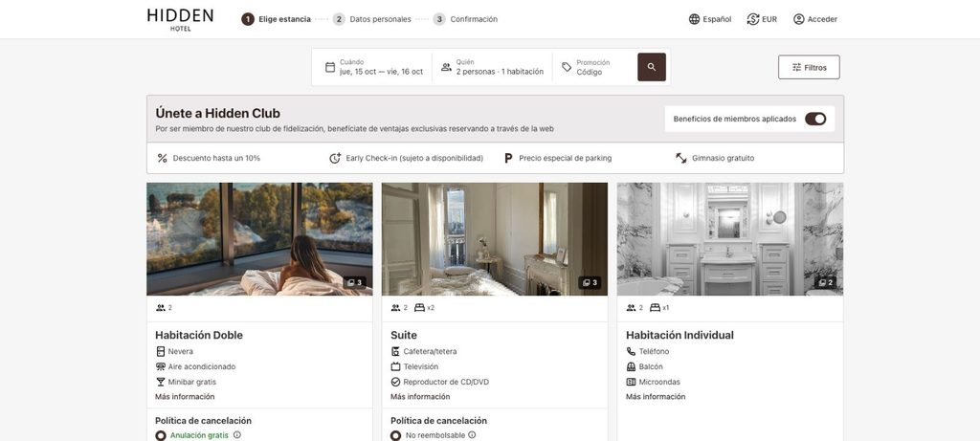Screen dimensions: 980x441
Task: Click the tag icon in Promoción field
Action: [567, 67]
